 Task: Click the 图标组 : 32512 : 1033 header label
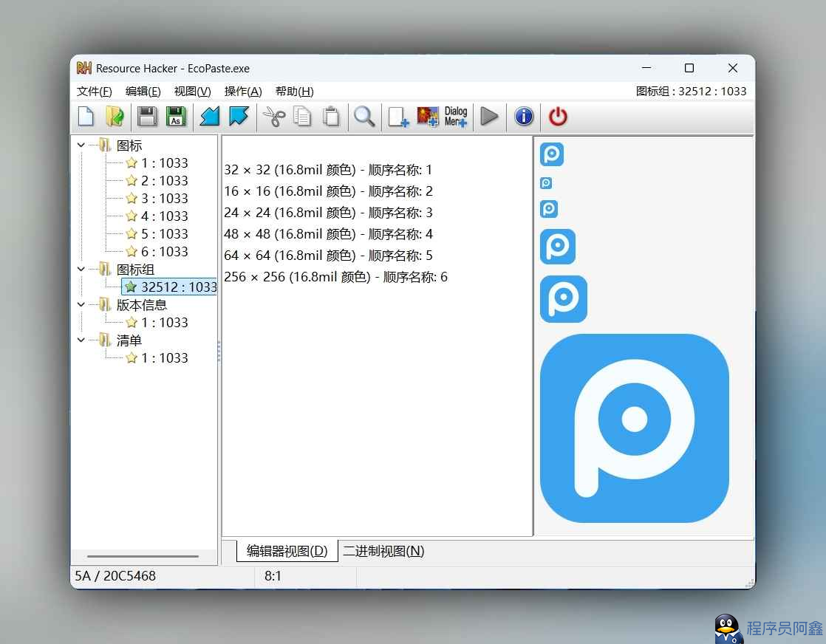point(691,91)
